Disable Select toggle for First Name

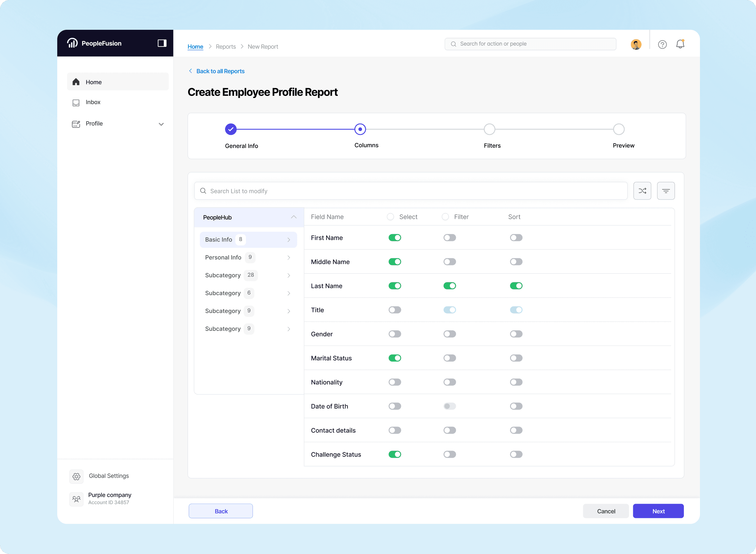pyautogui.click(x=395, y=238)
